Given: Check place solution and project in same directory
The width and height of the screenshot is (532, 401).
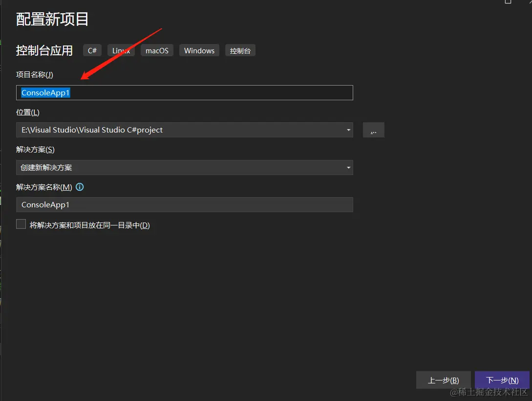Looking at the screenshot, I should click(x=21, y=224).
